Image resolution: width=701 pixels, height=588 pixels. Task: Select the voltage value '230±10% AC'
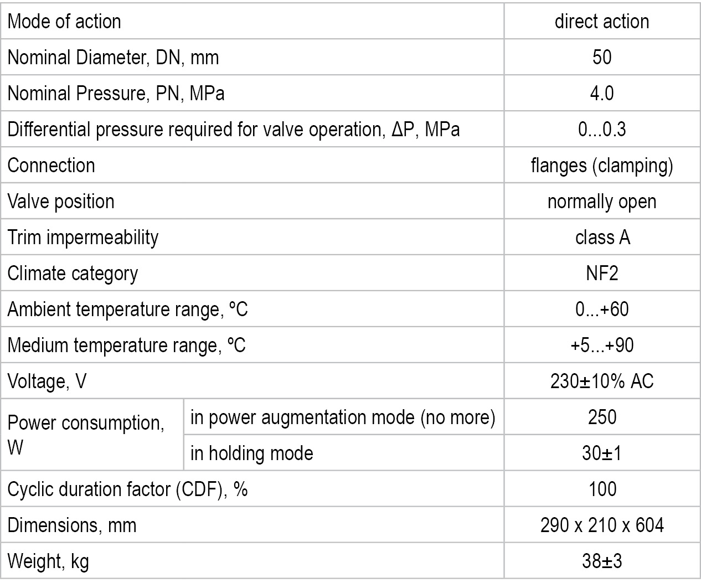point(601,381)
